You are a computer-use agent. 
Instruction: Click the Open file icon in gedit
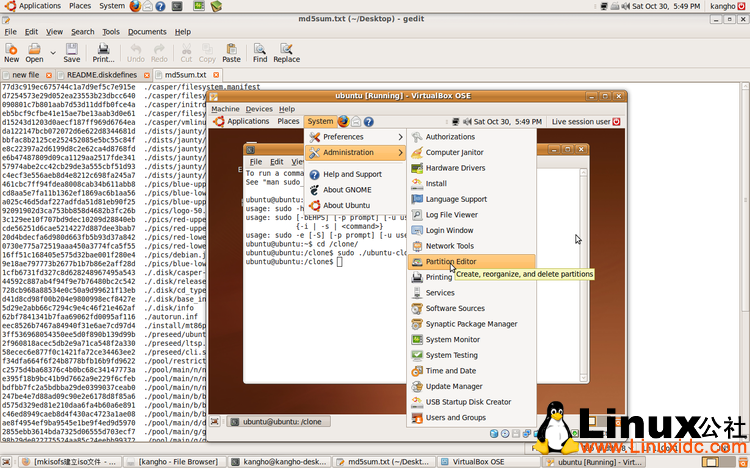tap(34, 53)
